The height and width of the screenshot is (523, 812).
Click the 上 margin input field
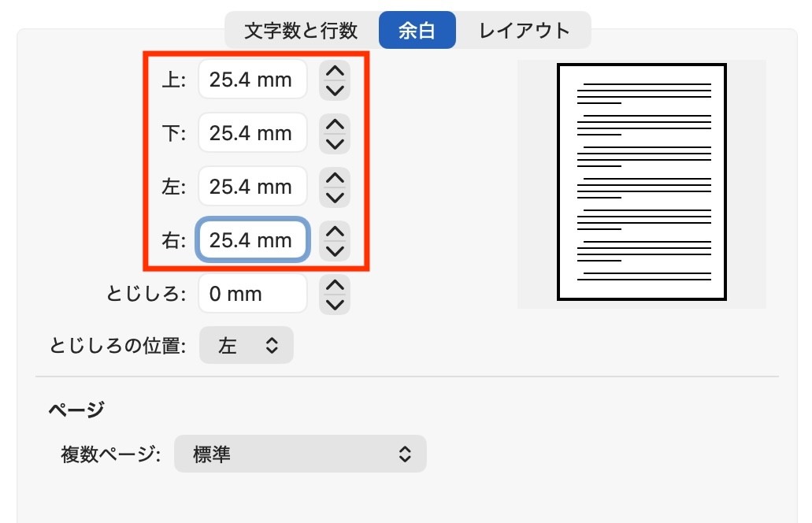click(253, 80)
